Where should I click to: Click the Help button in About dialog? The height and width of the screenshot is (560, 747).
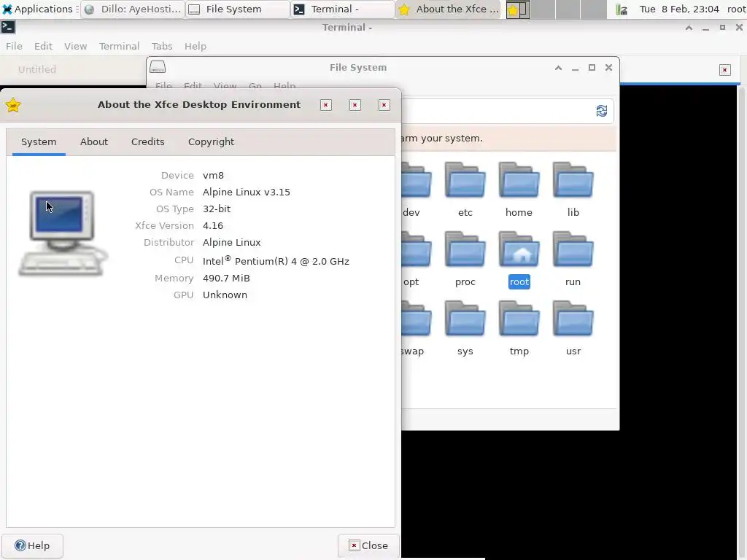point(32,545)
